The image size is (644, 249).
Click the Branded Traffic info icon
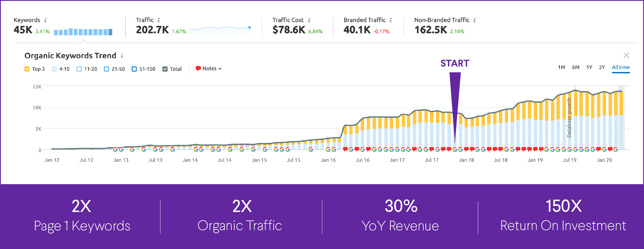click(x=391, y=20)
